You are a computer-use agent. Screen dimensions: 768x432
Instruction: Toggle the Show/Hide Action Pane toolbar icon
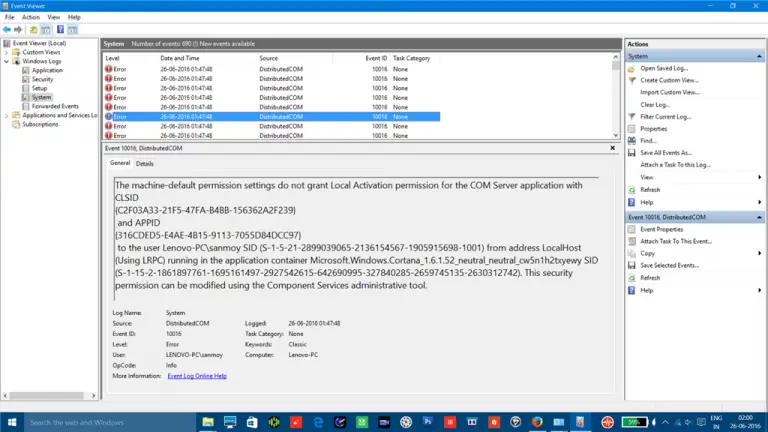coord(72,30)
